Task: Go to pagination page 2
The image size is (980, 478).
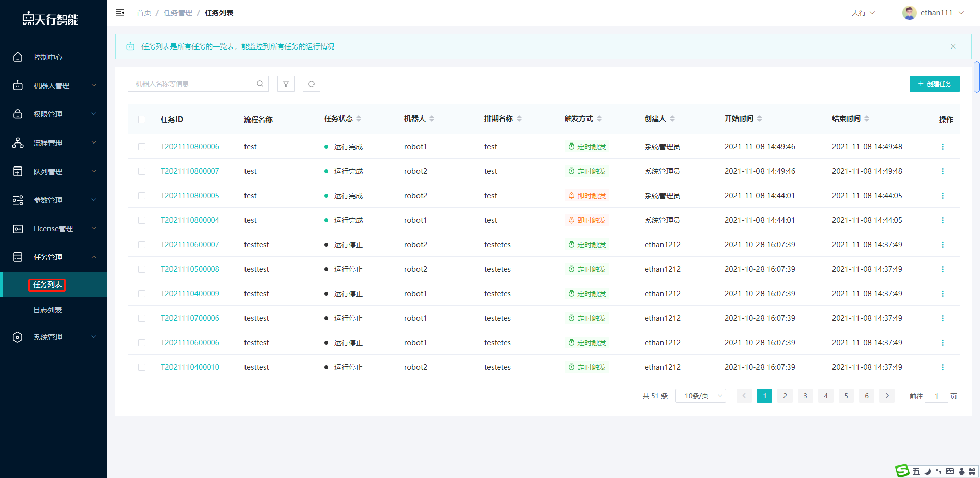Action: [785, 396]
